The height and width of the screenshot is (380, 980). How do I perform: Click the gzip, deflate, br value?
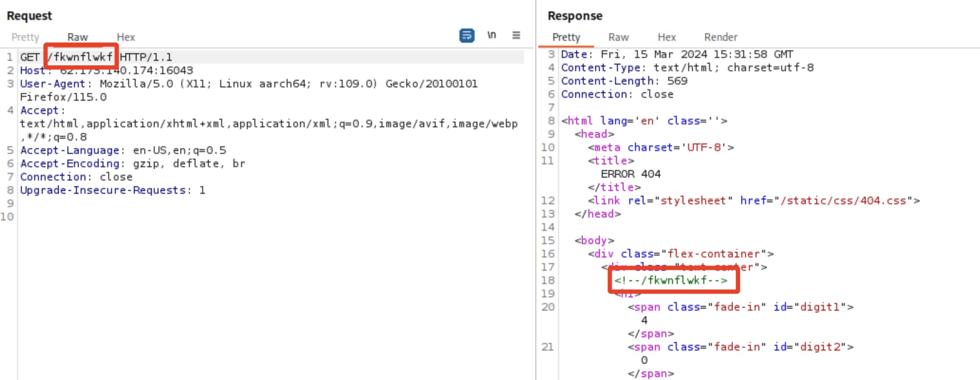[x=189, y=163]
